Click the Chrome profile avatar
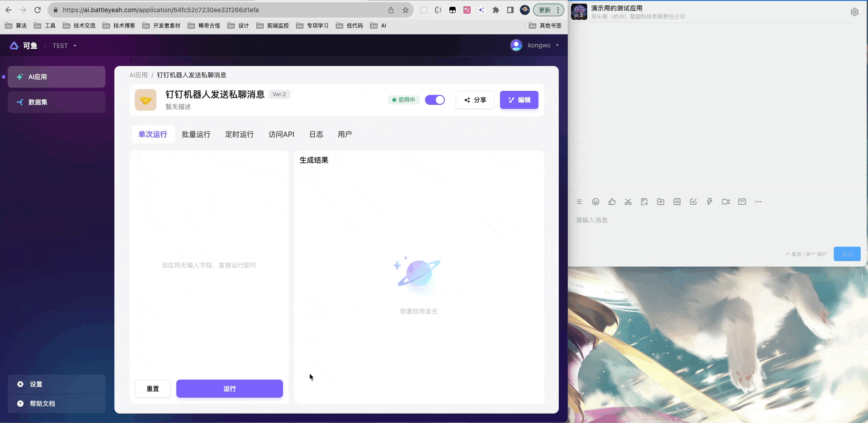This screenshot has width=868, height=423. (x=525, y=10)
